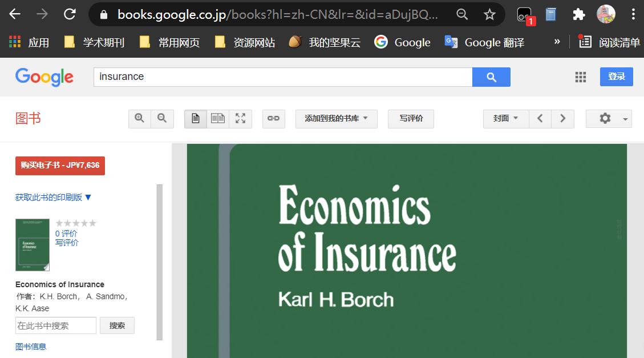
Task: Open the Google apps grid
Action: click(580, 77)
